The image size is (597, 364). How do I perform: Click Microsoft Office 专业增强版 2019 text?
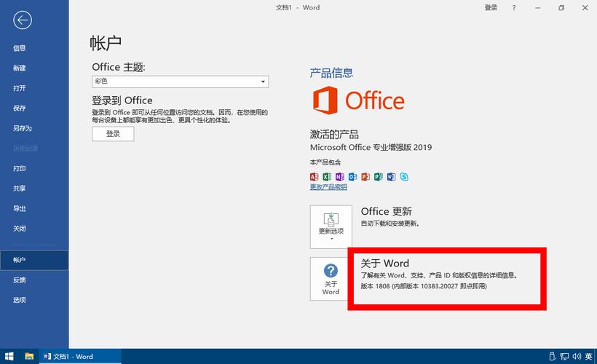click(371, 147)
